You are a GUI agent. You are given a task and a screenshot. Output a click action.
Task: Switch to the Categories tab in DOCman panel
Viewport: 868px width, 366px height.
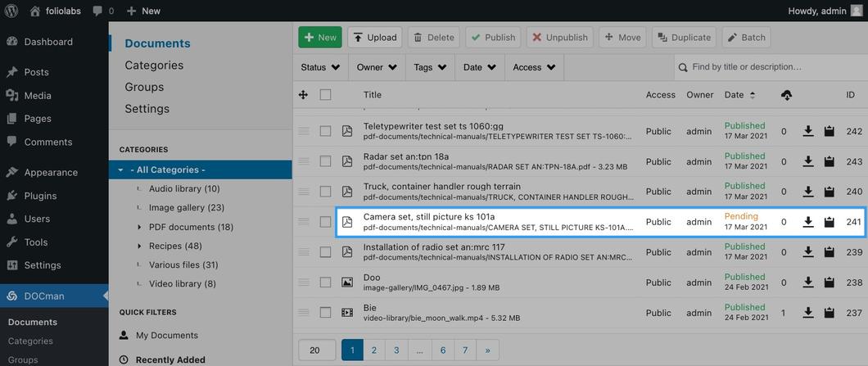coord(154,66)
